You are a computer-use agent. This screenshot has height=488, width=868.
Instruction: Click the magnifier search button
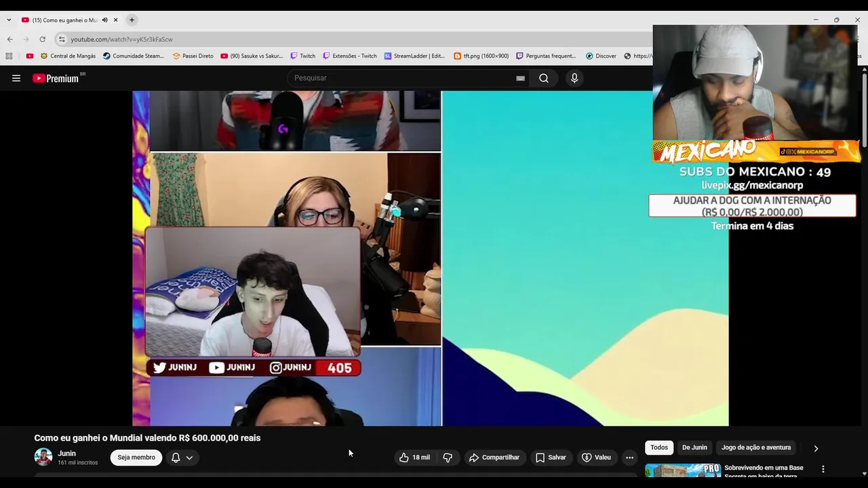pyautogui.click(x=544, y=78)
